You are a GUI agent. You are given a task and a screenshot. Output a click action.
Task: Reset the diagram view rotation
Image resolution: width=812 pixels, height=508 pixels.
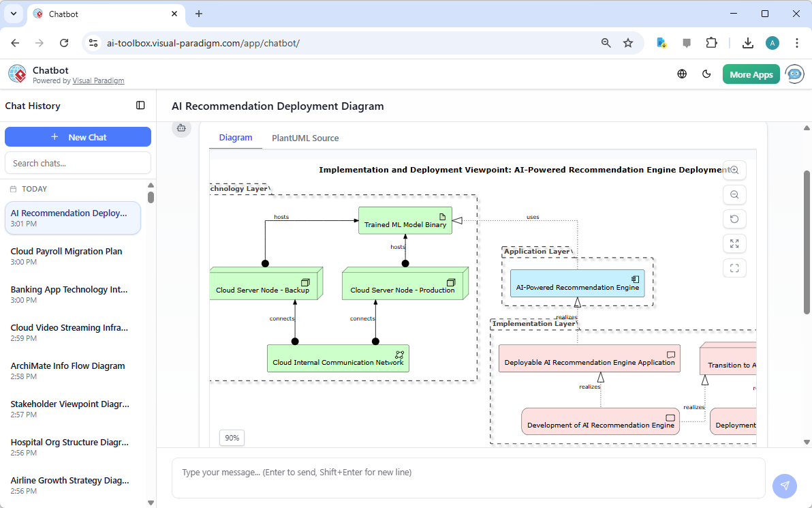pos(734,219)
